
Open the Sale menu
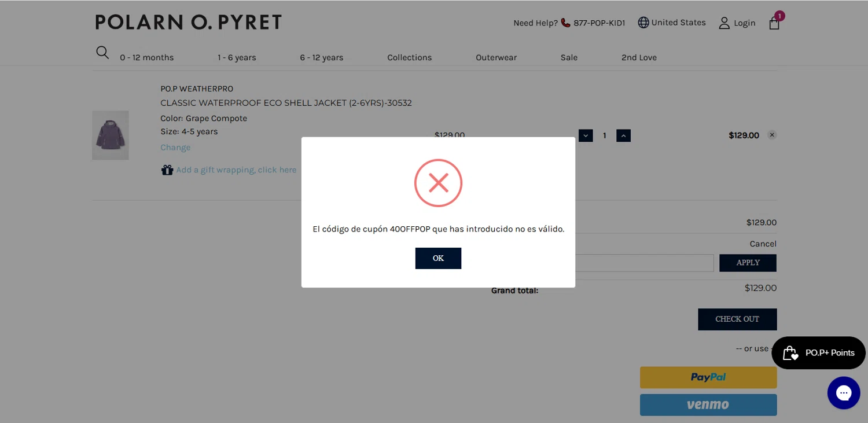[x=569, y=57]
